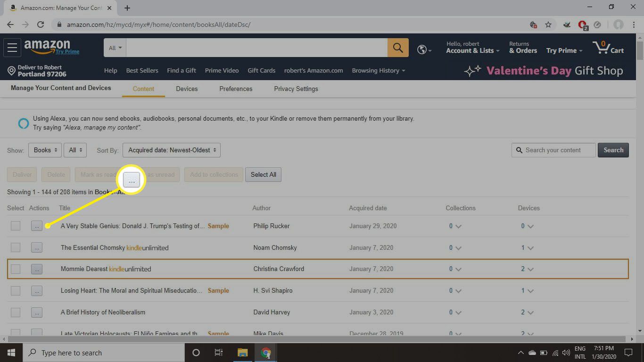Open Find a Gift link
This screenshot has width=644, height=362.
[x=182, y=71]
